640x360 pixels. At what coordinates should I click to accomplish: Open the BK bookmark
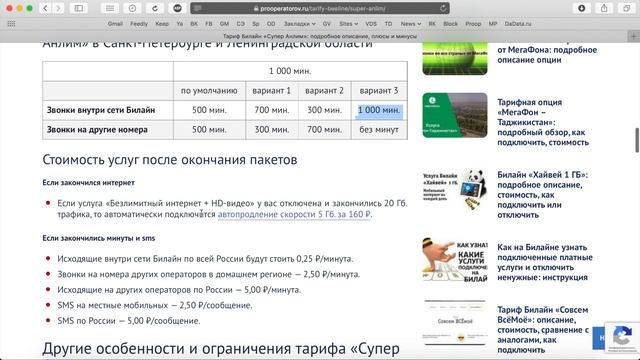[x=194, y=24]
